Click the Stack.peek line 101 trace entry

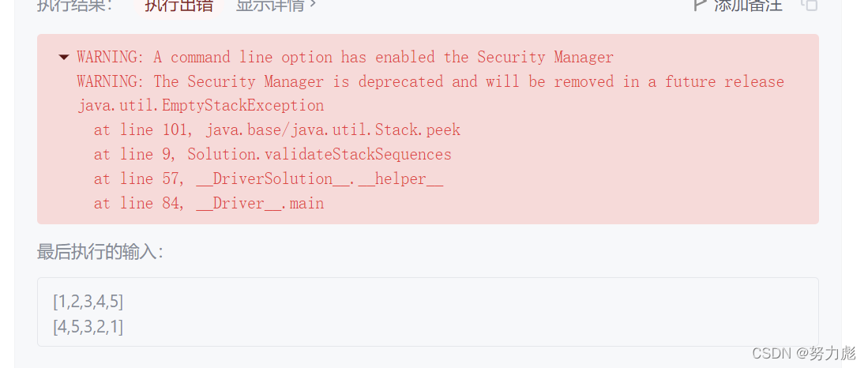pyautogui.click(x=276, y=130)
